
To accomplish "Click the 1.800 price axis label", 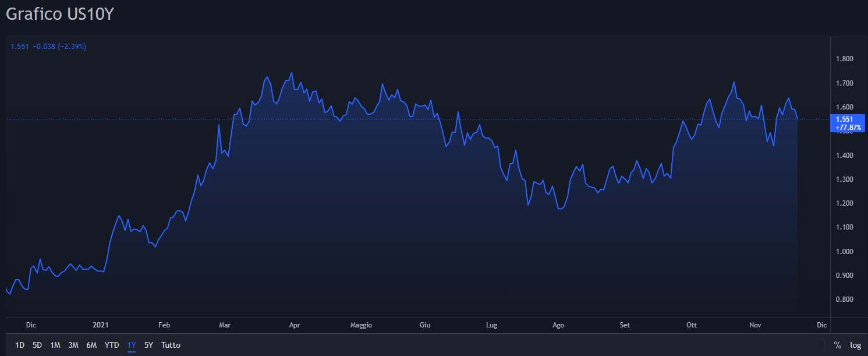I will 844,59.
